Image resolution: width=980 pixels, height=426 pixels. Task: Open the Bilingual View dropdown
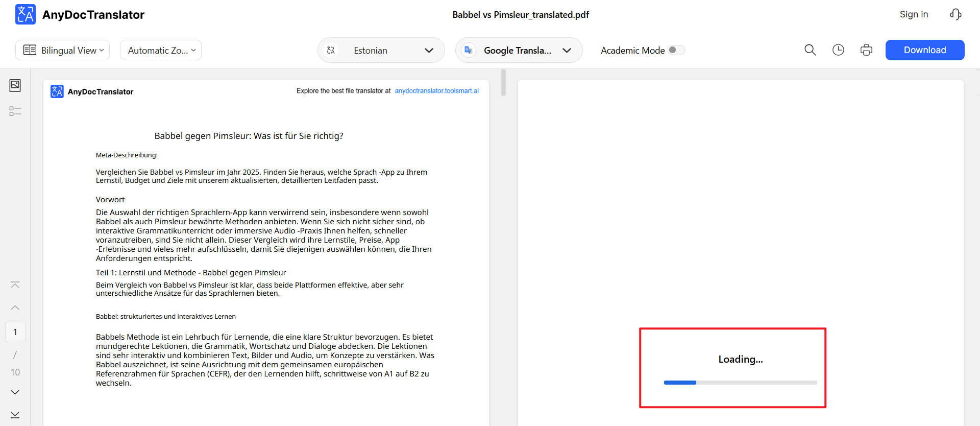[63, 50]
